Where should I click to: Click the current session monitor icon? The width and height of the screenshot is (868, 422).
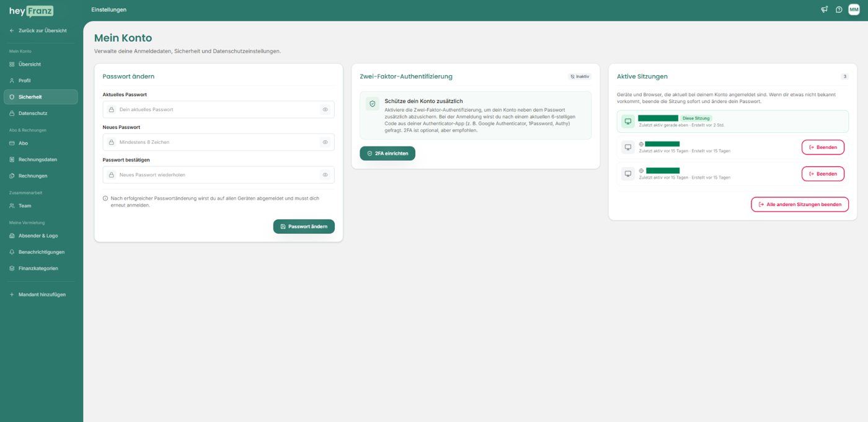pos(628,121)
